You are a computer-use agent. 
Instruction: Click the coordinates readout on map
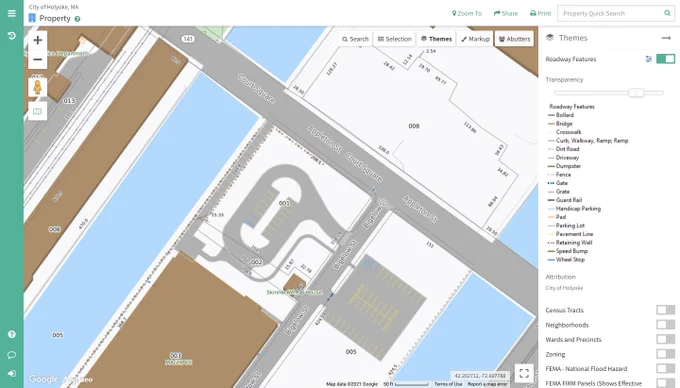(480, 375)
